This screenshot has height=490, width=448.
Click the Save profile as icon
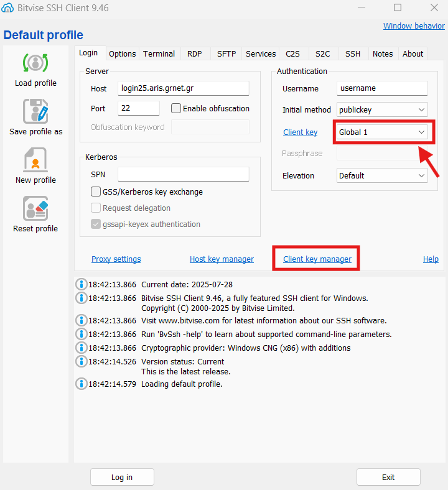(x=35, y=112)
